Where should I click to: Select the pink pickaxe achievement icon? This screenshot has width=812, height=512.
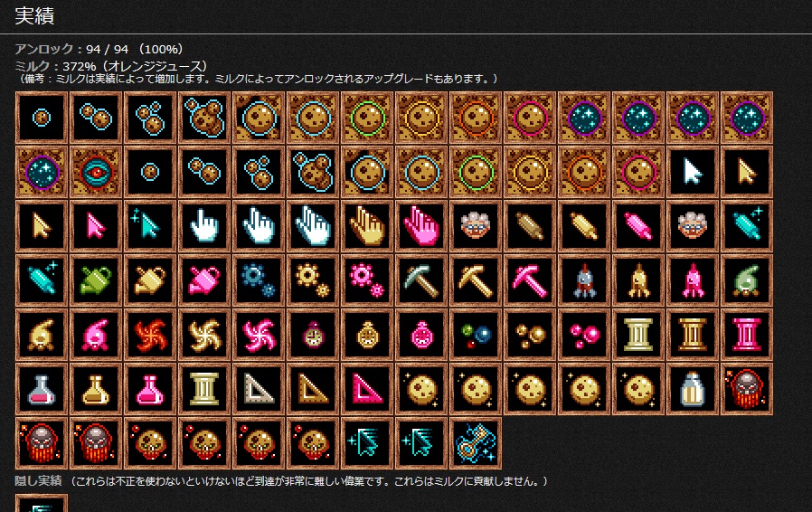(x=530, y=280)
